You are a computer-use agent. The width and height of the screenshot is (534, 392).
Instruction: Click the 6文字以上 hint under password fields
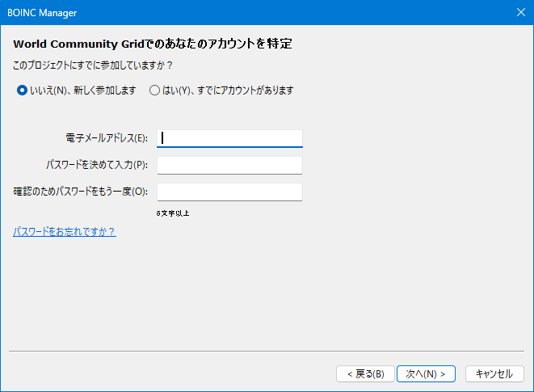click(x=173, y=213)
